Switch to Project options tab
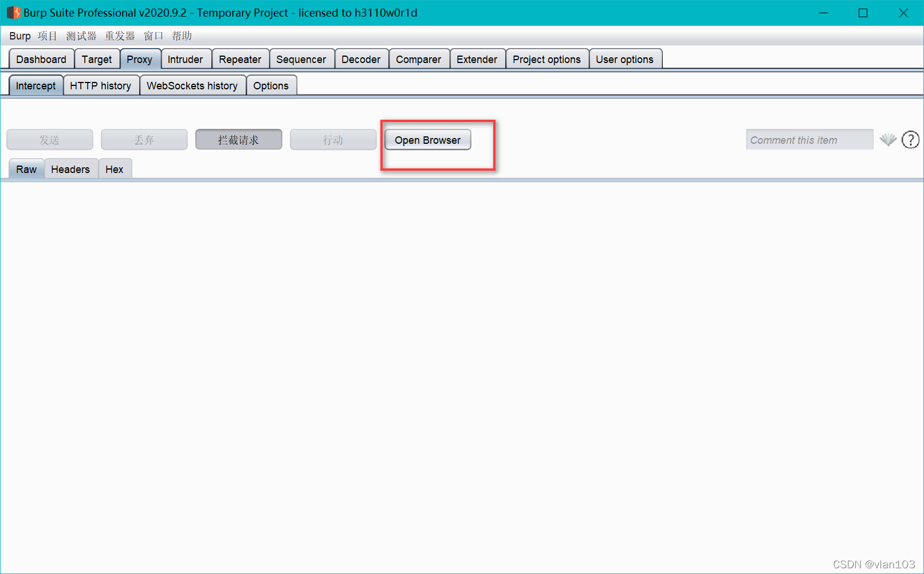Screen dimensions: 924x574 [x=546, y=59]
